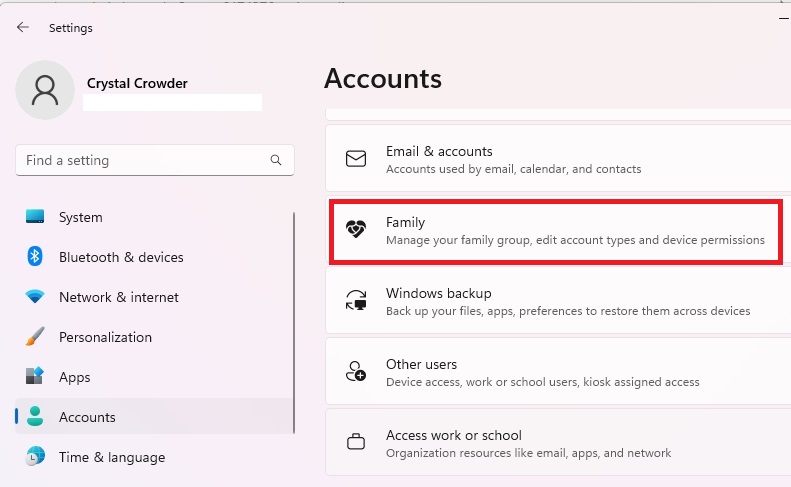This screenshot has width=791, height=487.
Task: Click the envelope icon for Email & accounts
Action: [356, 158]
